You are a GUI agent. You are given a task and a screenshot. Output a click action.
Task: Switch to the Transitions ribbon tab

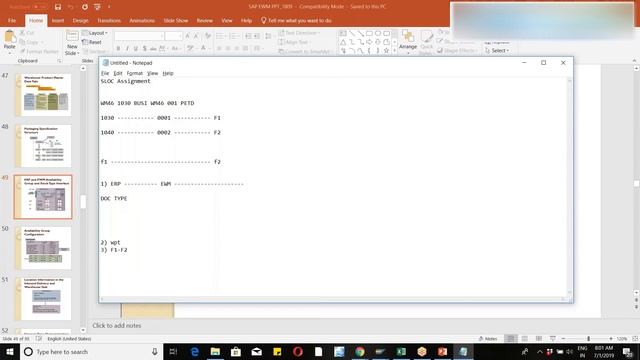(x=109, y=20)
